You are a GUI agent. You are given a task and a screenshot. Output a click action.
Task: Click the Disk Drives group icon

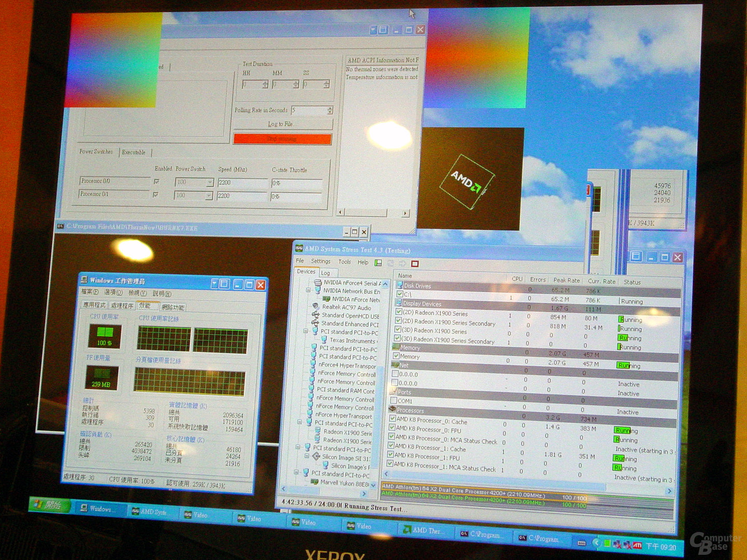pos(399,285)
